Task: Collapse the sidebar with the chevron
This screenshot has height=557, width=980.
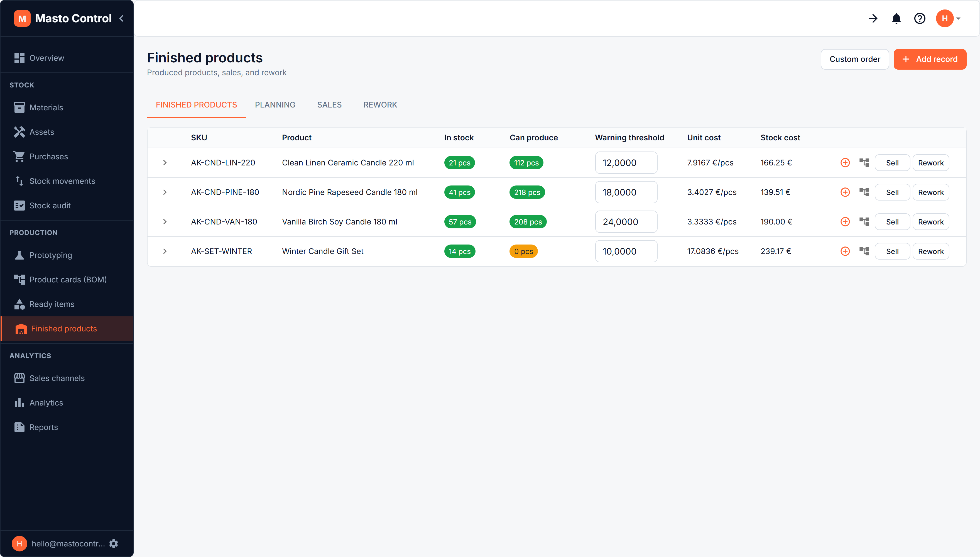Action: pyautogui.click(x=121, y=18)
